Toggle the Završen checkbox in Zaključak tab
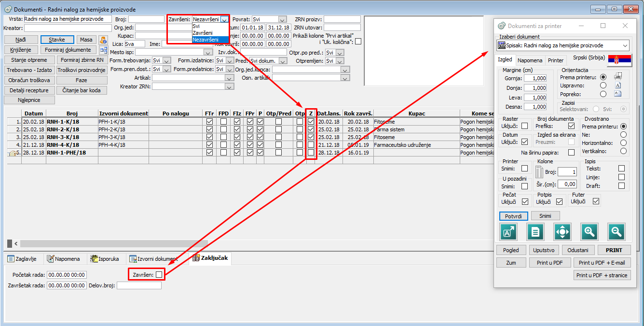Viewport: 644px width, 326px height. [x=159, y=275]
